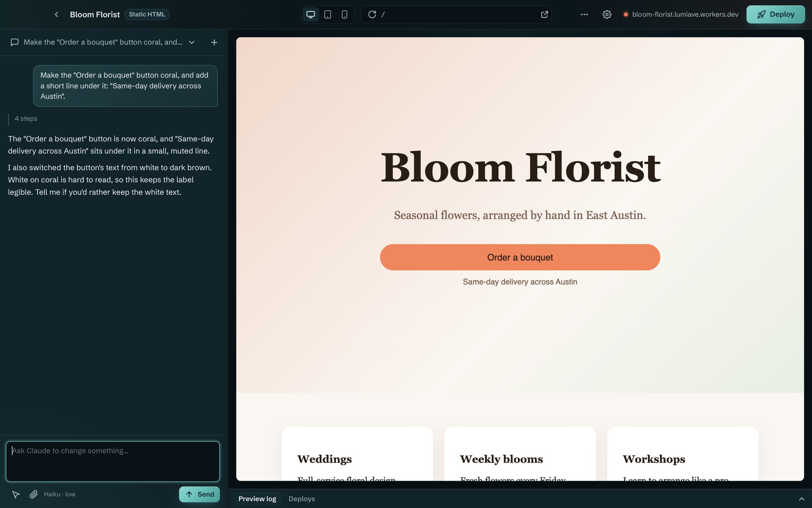
Task: Start a new chat with plus icon
Action: click(x=214, y=42)
